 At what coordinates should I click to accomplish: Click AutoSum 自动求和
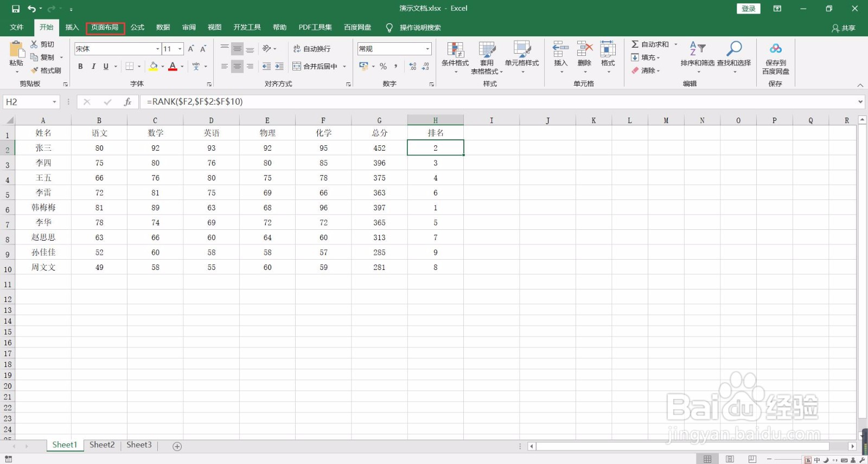click(650, 44)
